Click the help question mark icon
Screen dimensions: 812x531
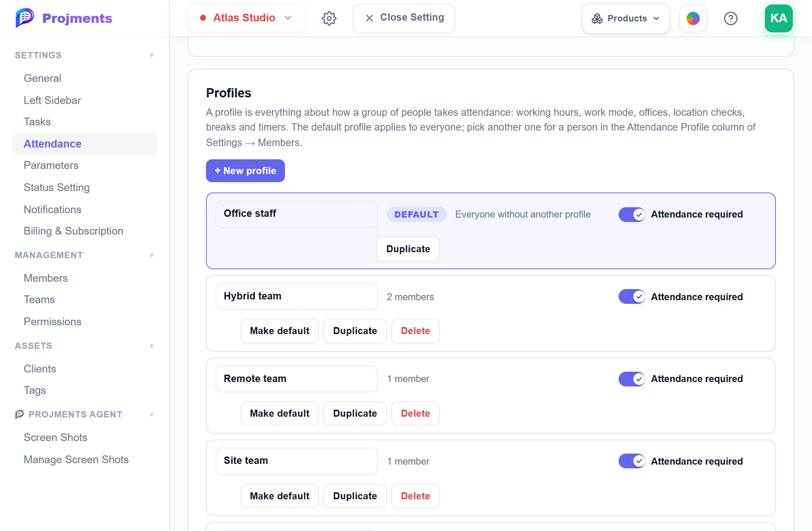click(730, 18)
